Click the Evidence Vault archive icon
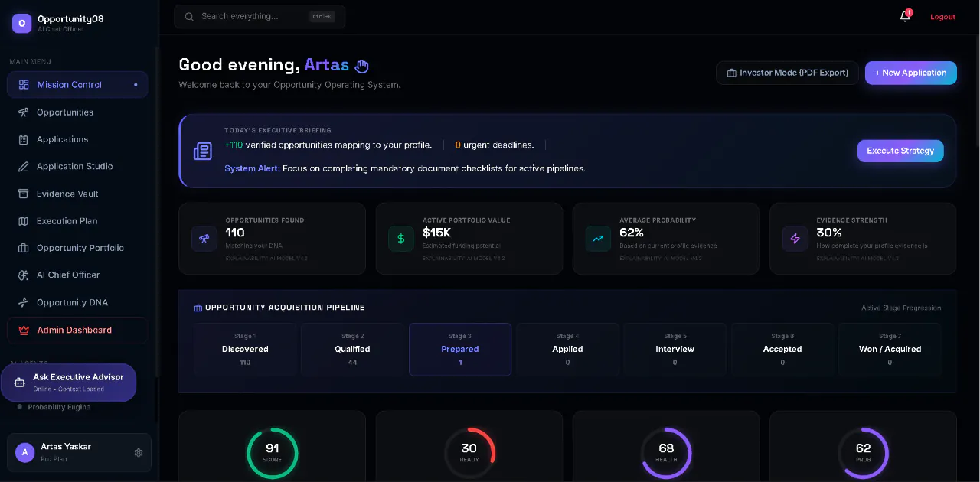 [23, 194]
